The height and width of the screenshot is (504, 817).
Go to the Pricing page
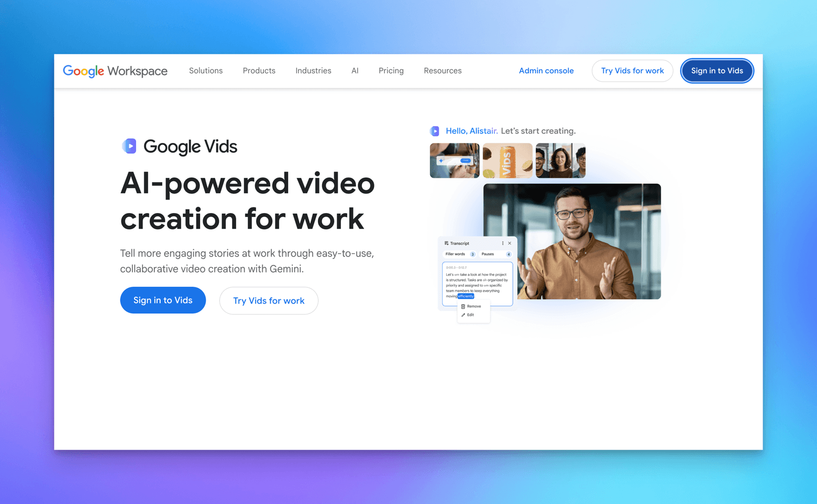(x=391, y=71)
